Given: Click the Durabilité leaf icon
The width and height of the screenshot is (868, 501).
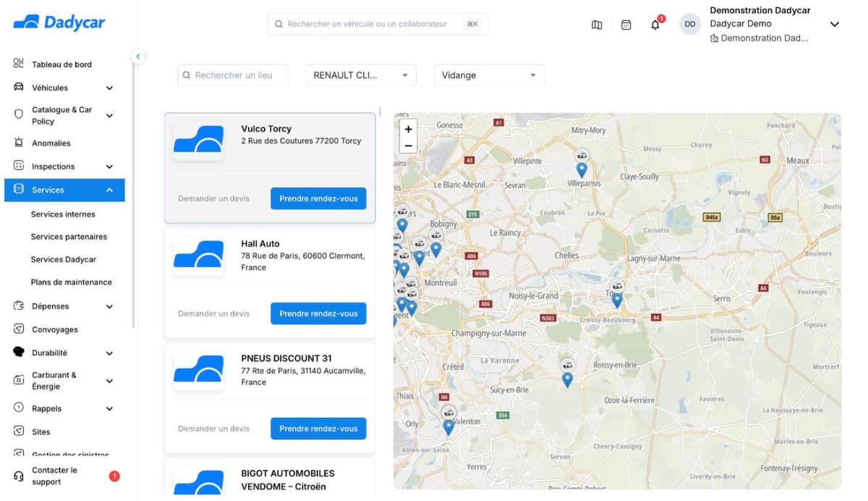Looking at the screenshot, I should tap(19, 353).
